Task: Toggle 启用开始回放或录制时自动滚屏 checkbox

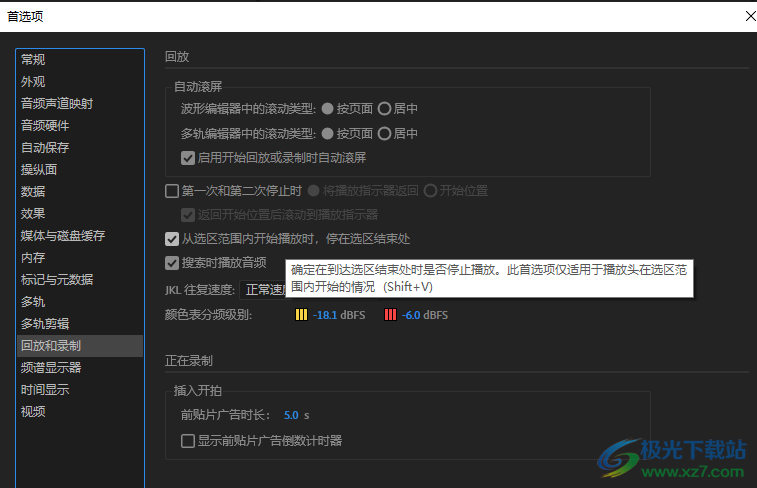Action: pos(188,157)
